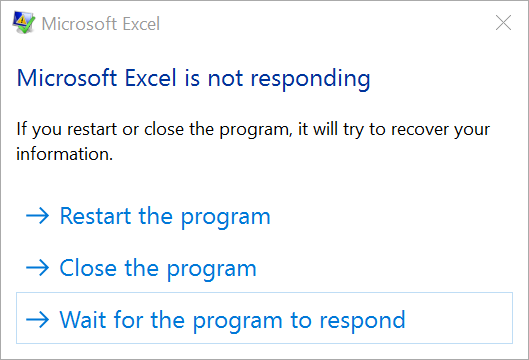Click the arrow beside Wait for the program
This screenshot has width=529, height=360.
[37, 320]
